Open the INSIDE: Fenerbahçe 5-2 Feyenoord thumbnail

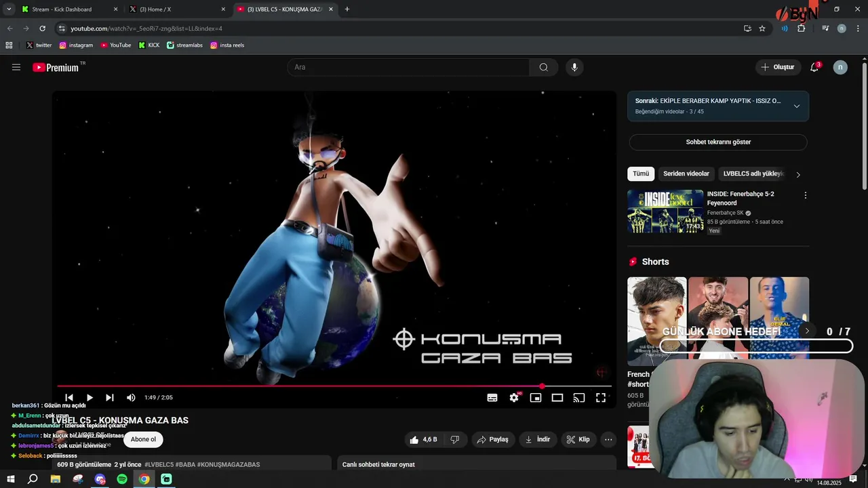tap(665, 211)
